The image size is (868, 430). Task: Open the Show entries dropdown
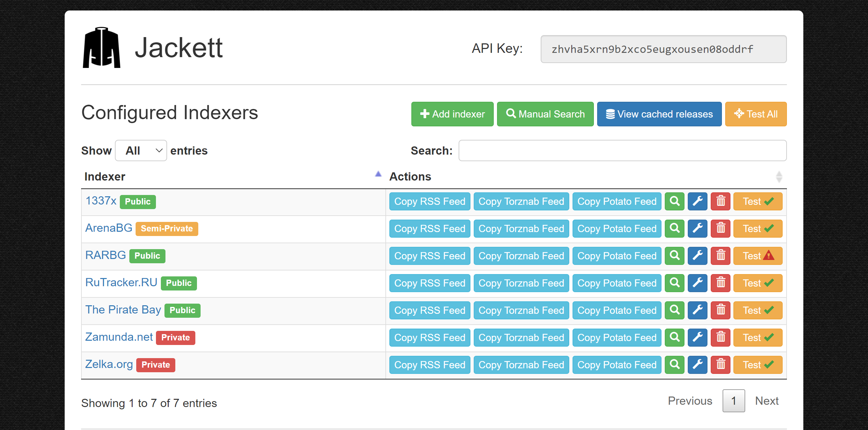141,151
